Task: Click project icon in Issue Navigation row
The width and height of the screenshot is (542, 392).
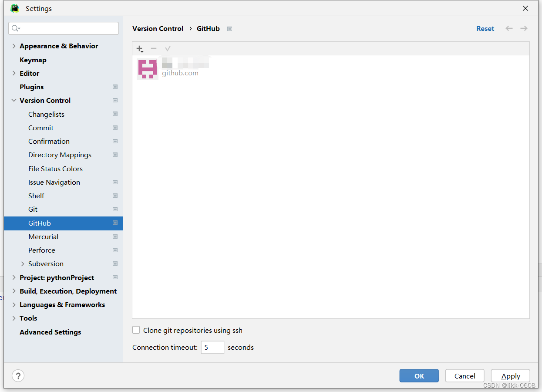Action: tap(115, 182)
